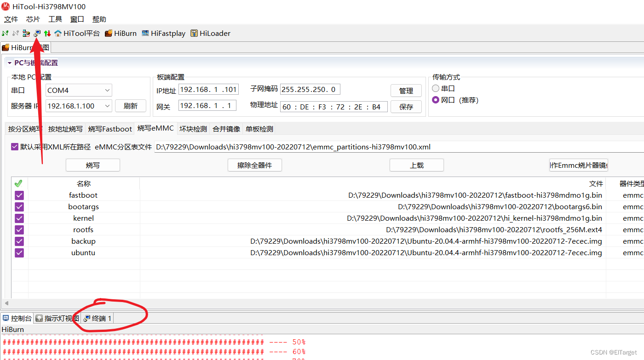Launch the HiLoader tool

[x=210, y=33]
